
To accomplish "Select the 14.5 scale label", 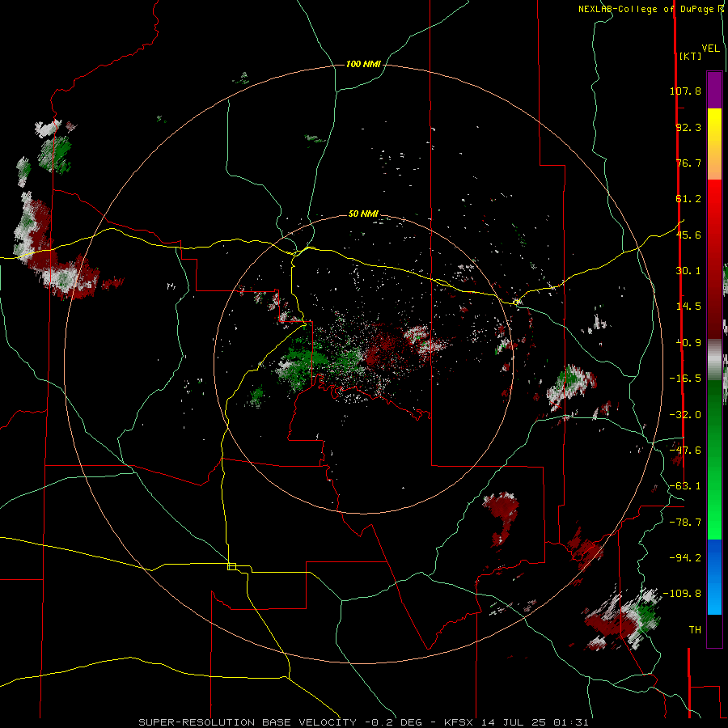I will click(688, 307).
